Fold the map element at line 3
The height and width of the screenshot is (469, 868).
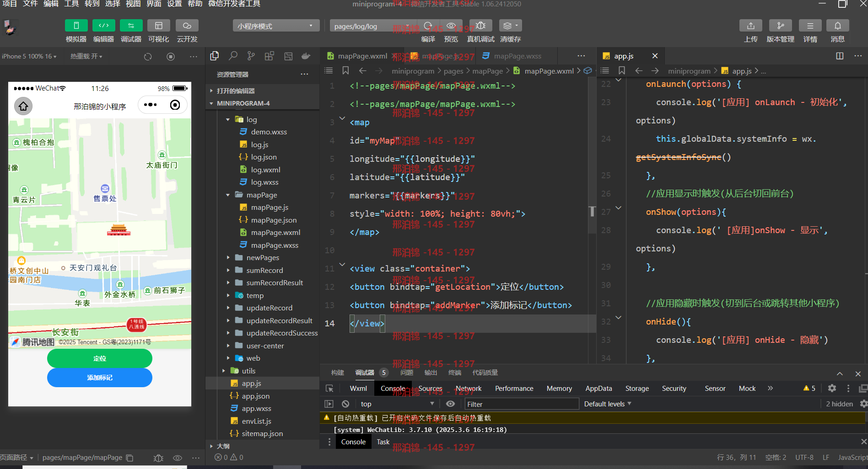[342, 118]
